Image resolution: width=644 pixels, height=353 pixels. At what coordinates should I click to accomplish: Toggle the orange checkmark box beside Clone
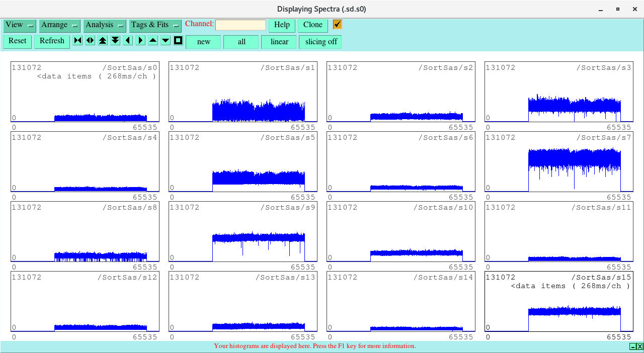pos(337,25)
